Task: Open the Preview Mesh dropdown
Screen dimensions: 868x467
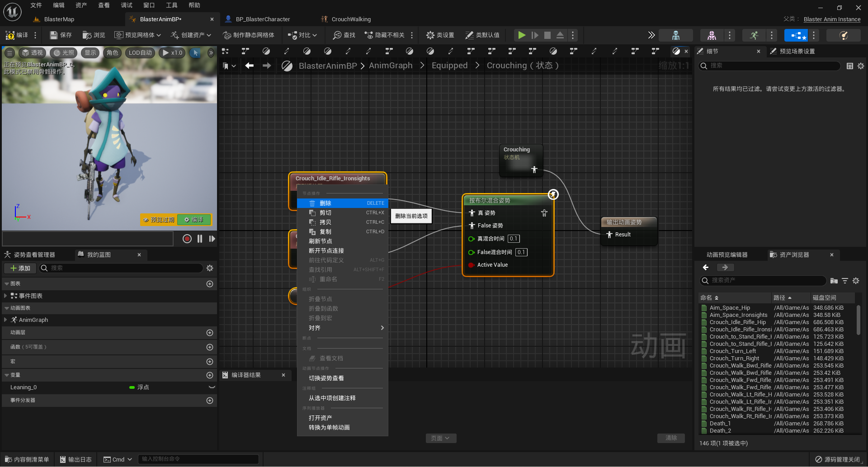Action: tap(137, 35)
